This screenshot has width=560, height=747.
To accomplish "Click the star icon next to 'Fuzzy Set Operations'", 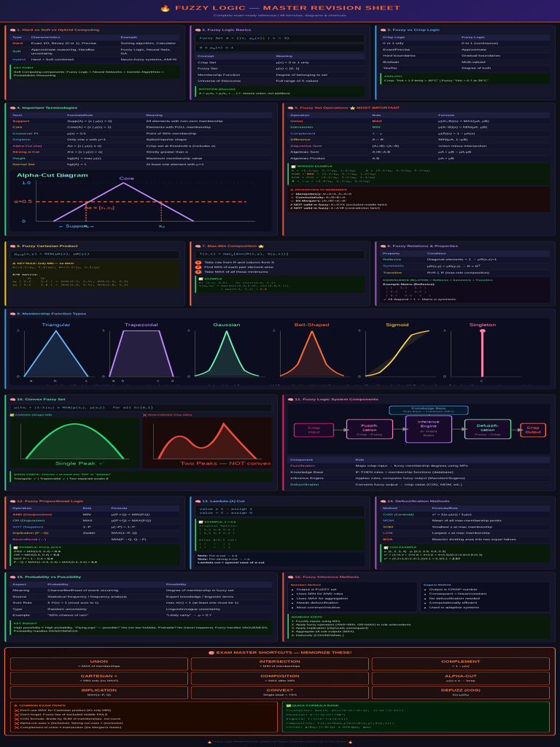I will (352, 108).
